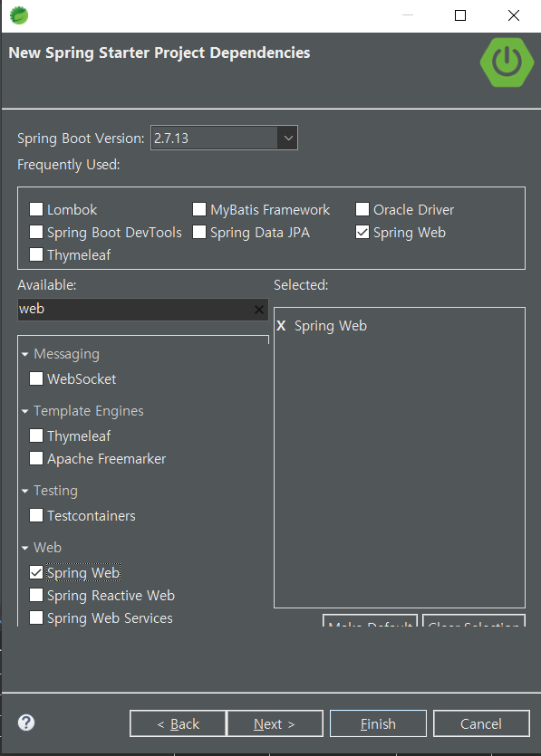Collapse the Testing category
541x756 pixels.
tap(25, 492)
